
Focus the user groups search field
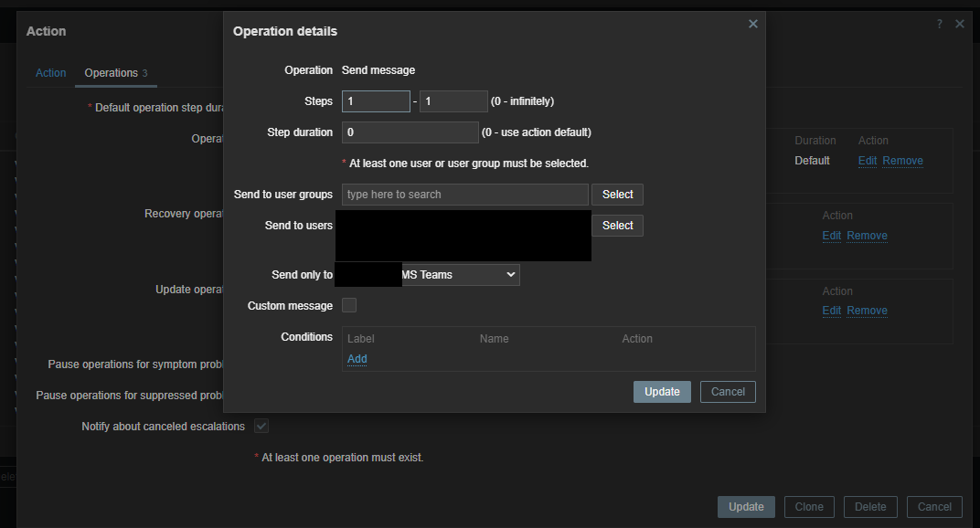[x=465, y=195]
